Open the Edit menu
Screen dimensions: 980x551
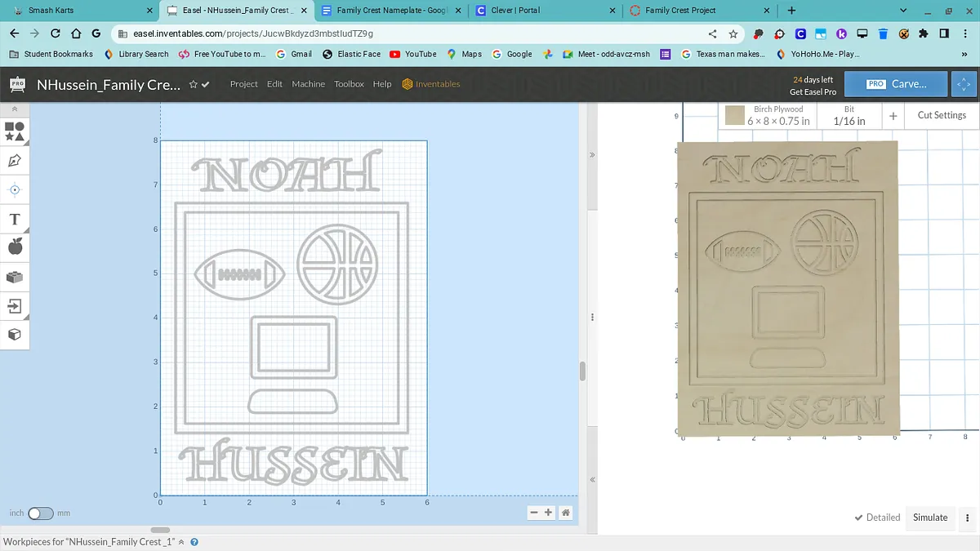pyautogui.click(x=274, y=84)
